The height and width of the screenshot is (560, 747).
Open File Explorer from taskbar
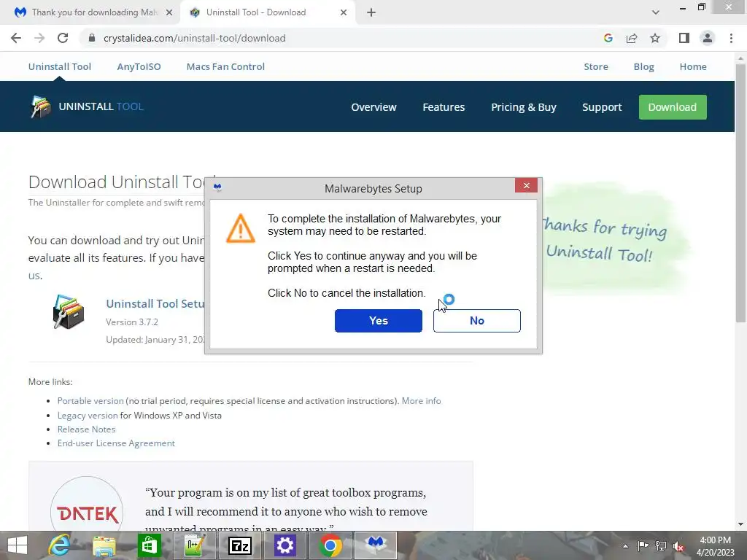point(104,545)
